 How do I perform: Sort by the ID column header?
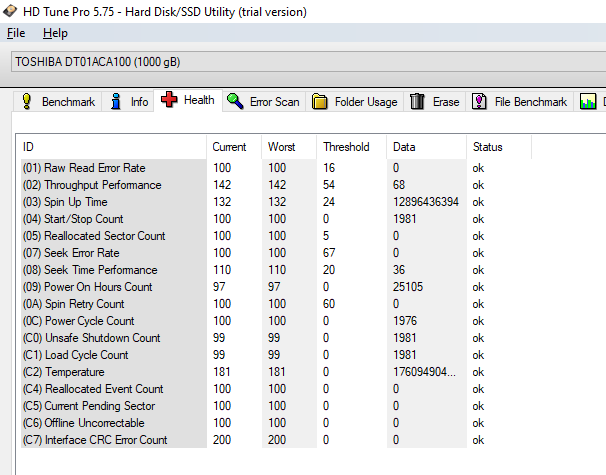coord(111,147)
